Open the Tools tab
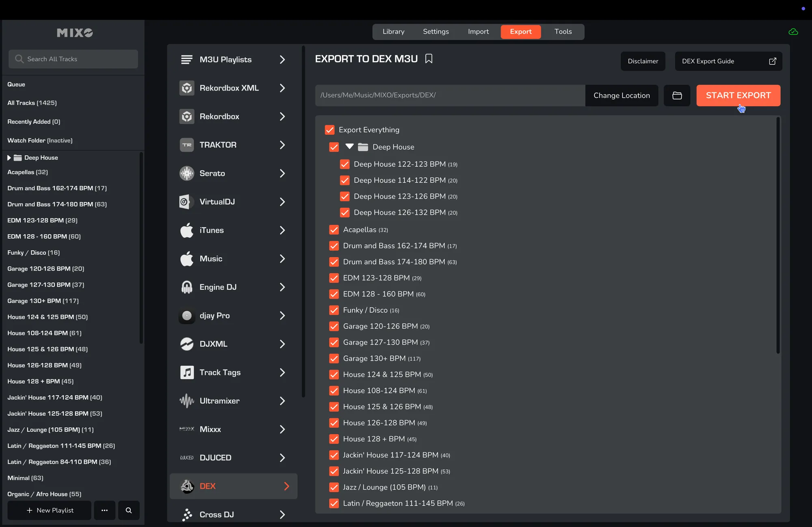This screenshot has height=527, width=812. point(563,32)
